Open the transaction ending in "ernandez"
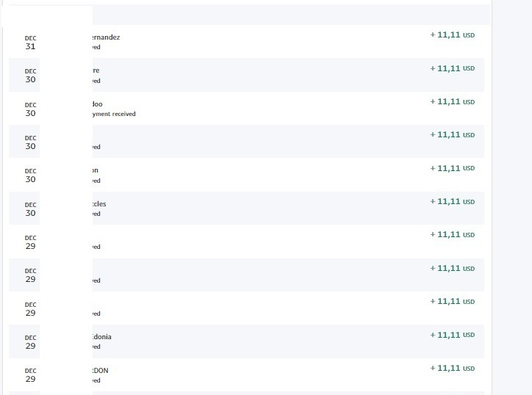The width and height of the screenshot is (532, 395). click(106, 37)
